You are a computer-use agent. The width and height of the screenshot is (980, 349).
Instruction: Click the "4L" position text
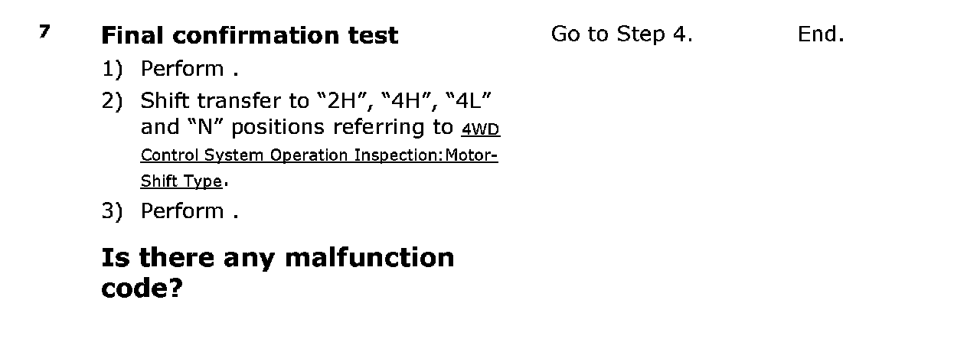click(x=469, y=100)
